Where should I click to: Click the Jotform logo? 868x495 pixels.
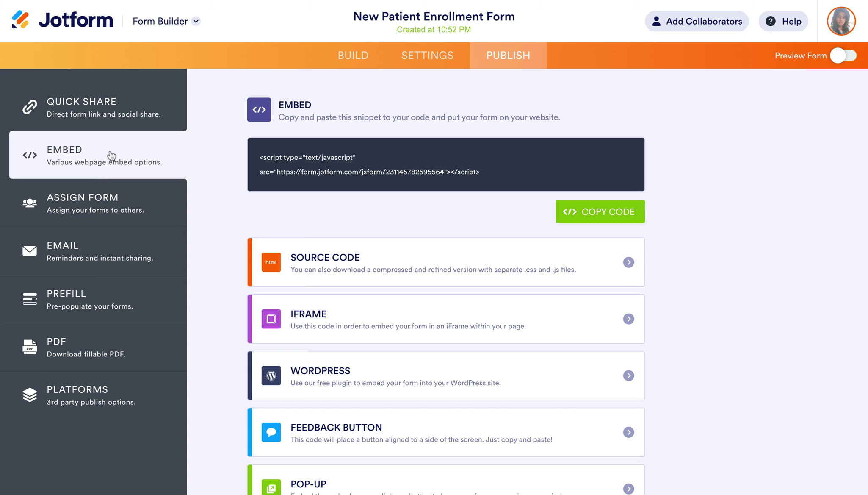coord(62,20)
